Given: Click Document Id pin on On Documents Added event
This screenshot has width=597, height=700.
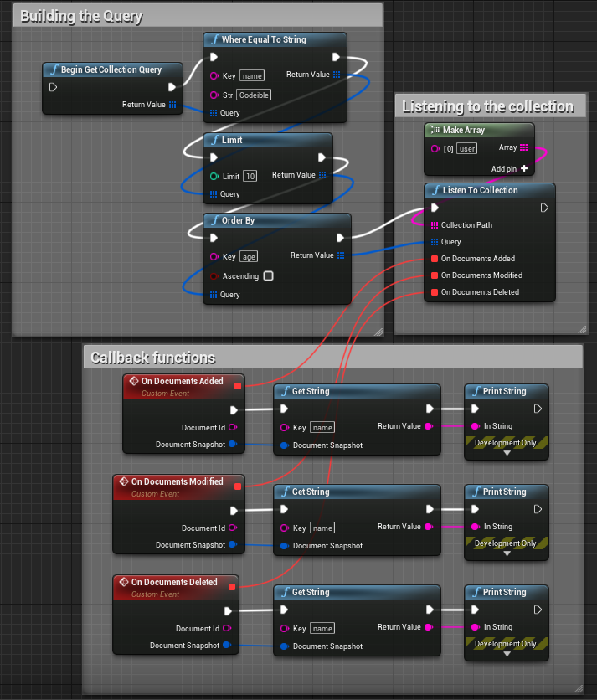Looking at the screenshot, I should click(x=233, y=427).
